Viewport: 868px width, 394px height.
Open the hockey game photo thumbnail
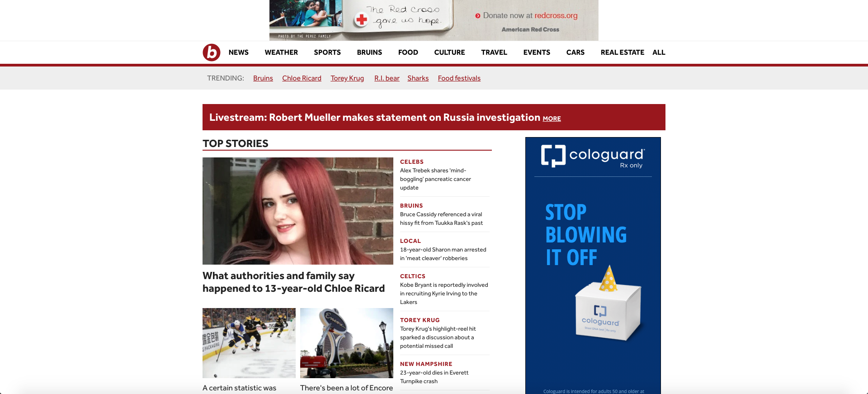point(249,343)
